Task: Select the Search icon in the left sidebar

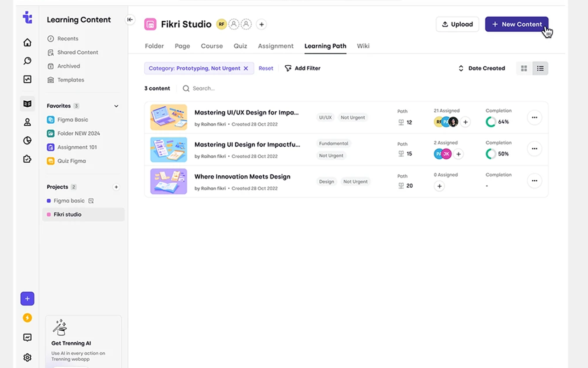Action: (27, 60)
